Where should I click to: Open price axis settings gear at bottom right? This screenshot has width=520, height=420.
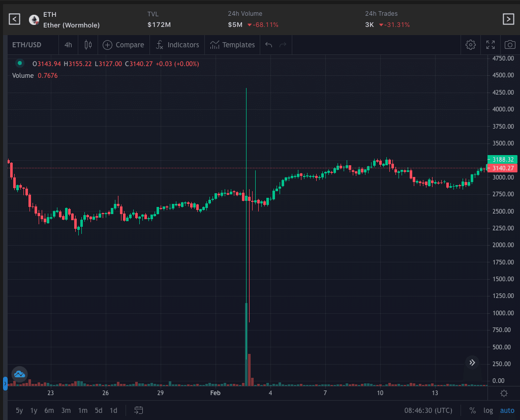tap(504, 393)
